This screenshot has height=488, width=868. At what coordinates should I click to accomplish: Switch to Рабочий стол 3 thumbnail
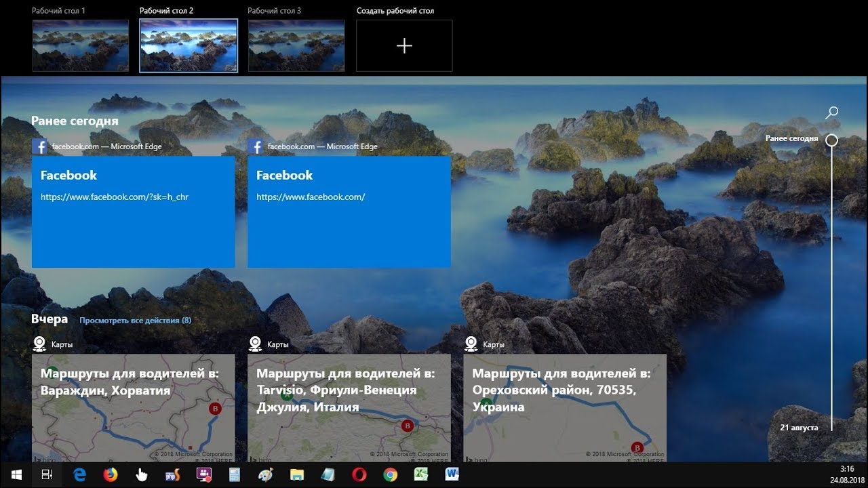[296, 45]
